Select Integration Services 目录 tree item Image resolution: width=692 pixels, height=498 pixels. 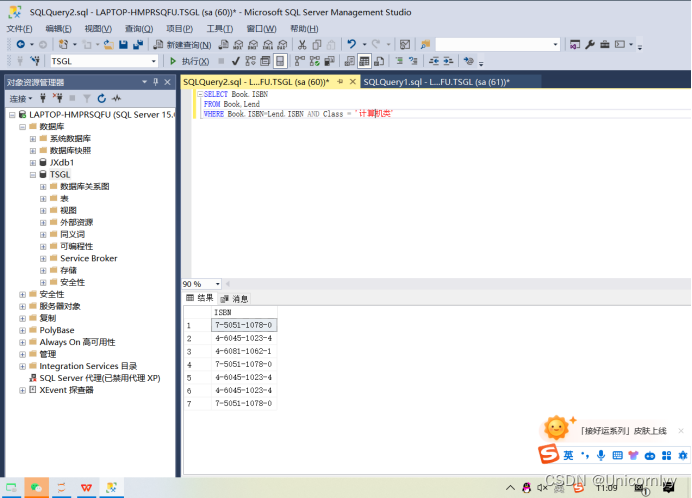click(88, 366)
